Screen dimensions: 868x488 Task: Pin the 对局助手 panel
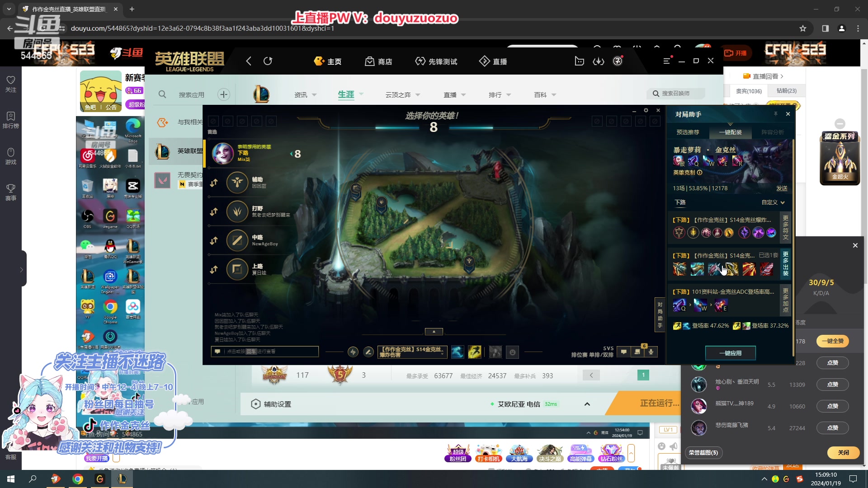(x=775, y=114)
